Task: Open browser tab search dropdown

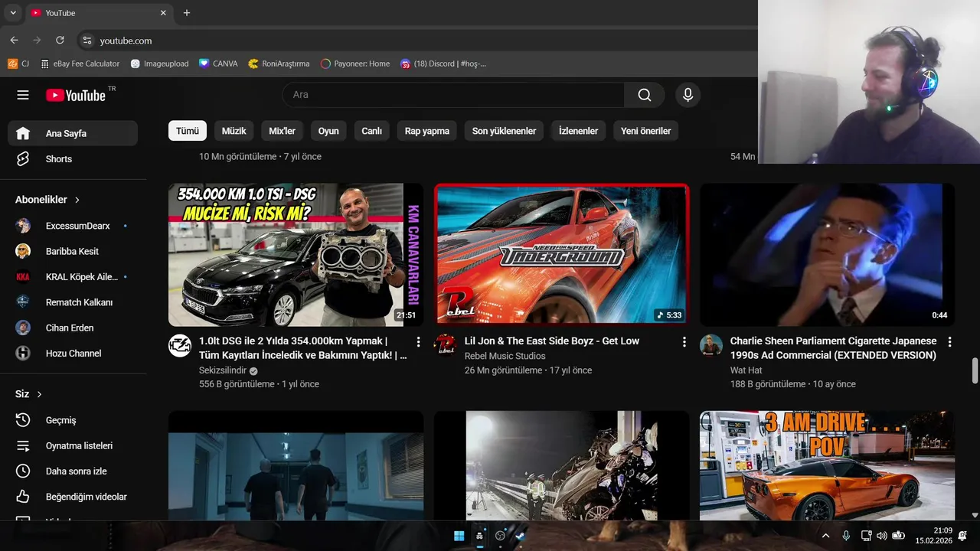Action: tap(13, 13)
